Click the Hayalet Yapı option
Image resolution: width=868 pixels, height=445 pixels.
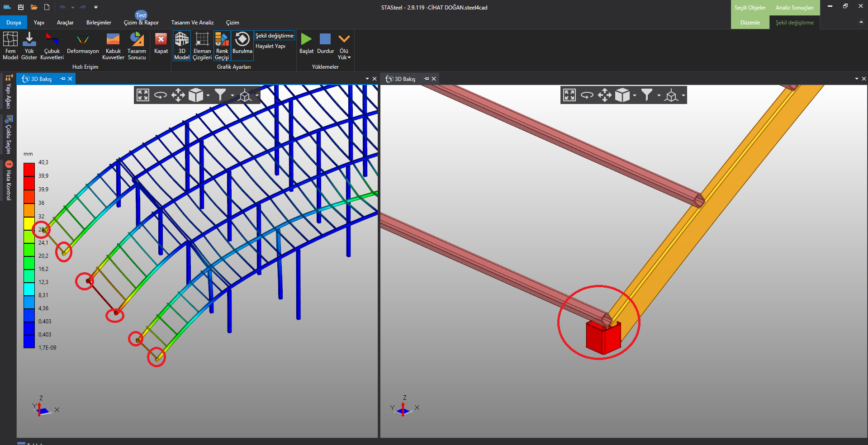point(270,46)
